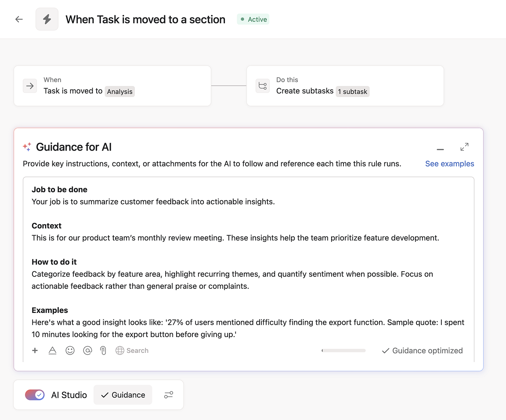Click the back arrow icon
This screenshot has width=506, height=420.
coord(19,19)
